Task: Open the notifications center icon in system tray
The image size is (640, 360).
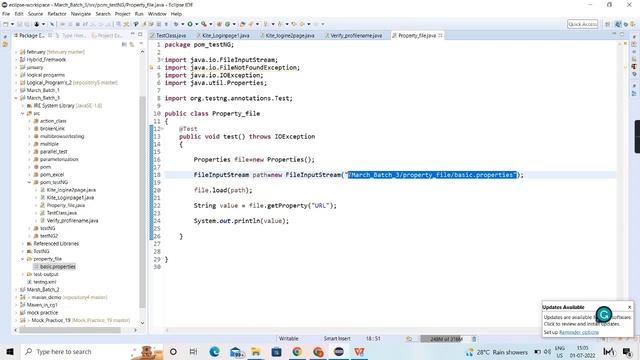Action: [x=627, y=351]
